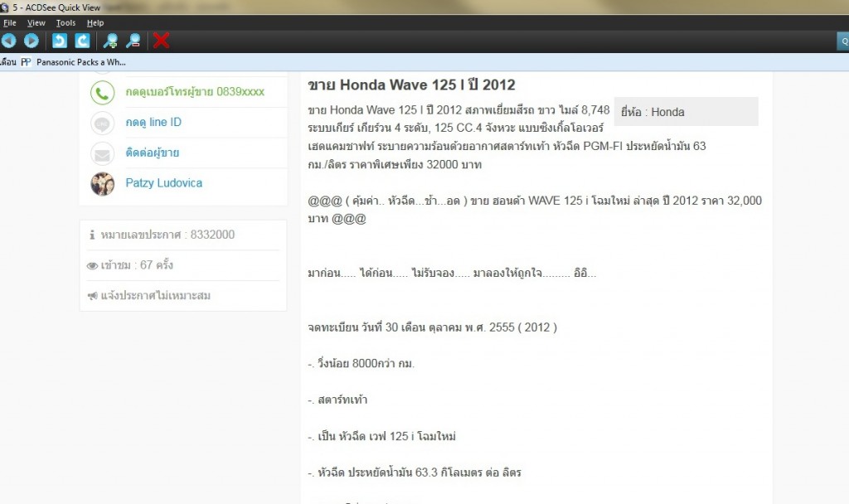Click the 'มาก่อน..... ได้ก่อน' line
The image size is (849, 504).
coord(452,274)
